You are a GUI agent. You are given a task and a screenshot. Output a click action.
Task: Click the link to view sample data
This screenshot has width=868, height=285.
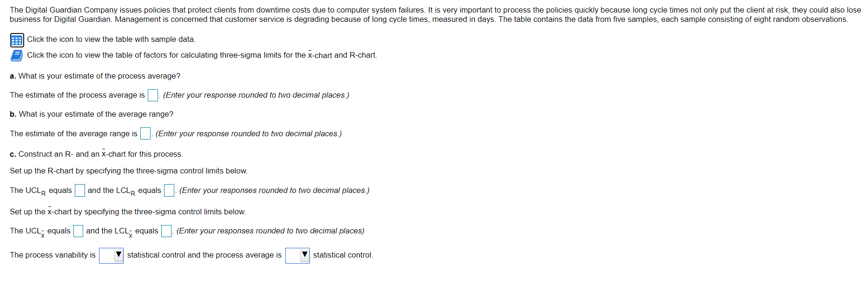[x=111, y=39]
